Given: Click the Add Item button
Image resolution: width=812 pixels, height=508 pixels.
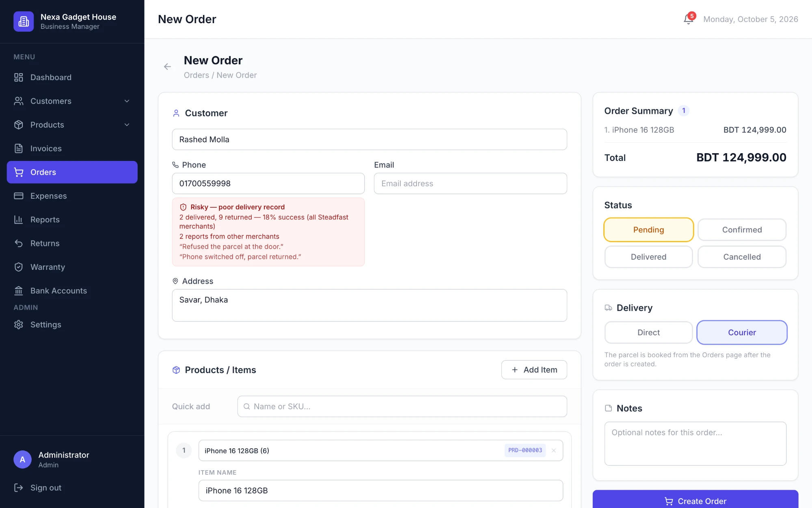Looking at the screenshot, I should click(x=534, y=370).
